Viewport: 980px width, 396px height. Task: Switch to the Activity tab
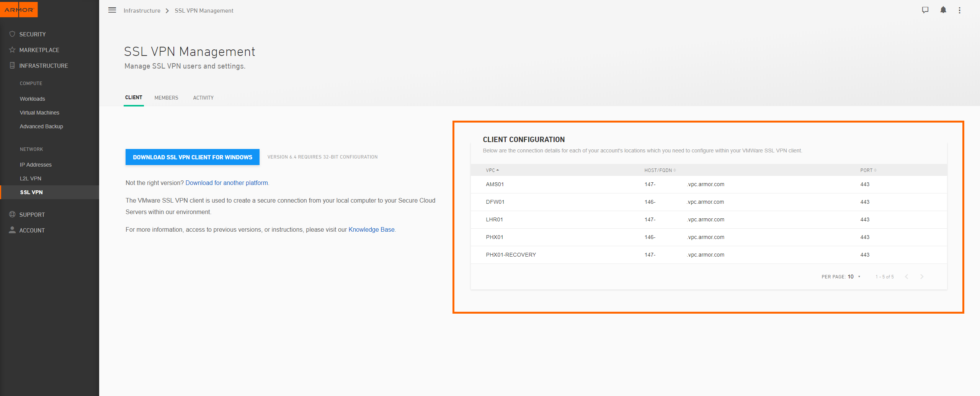click(203, 98)
